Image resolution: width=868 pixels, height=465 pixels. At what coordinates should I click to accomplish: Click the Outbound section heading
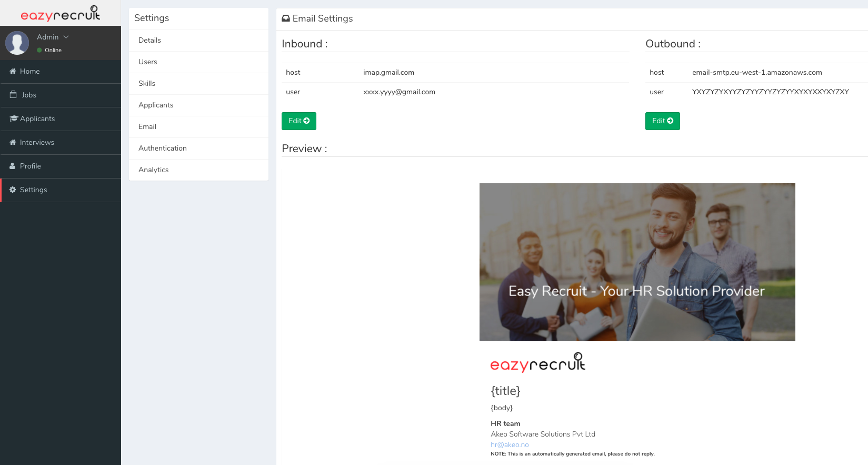coord(673,44)
